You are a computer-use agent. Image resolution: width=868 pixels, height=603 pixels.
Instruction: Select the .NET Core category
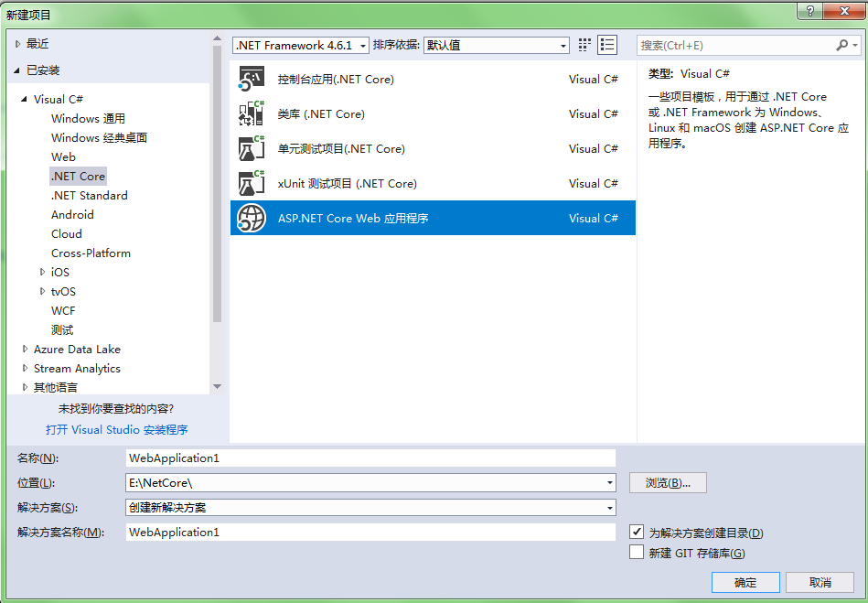coord(78,176)
